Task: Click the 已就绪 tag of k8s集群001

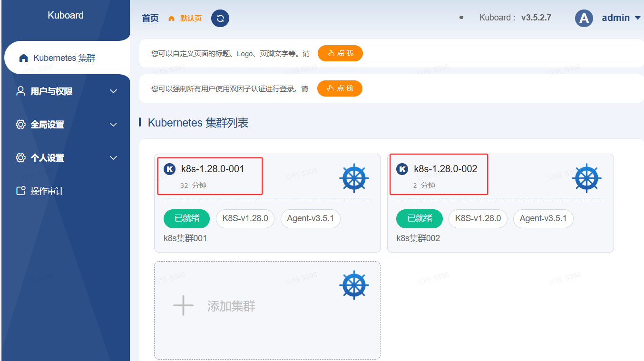Action: (187, 219)
